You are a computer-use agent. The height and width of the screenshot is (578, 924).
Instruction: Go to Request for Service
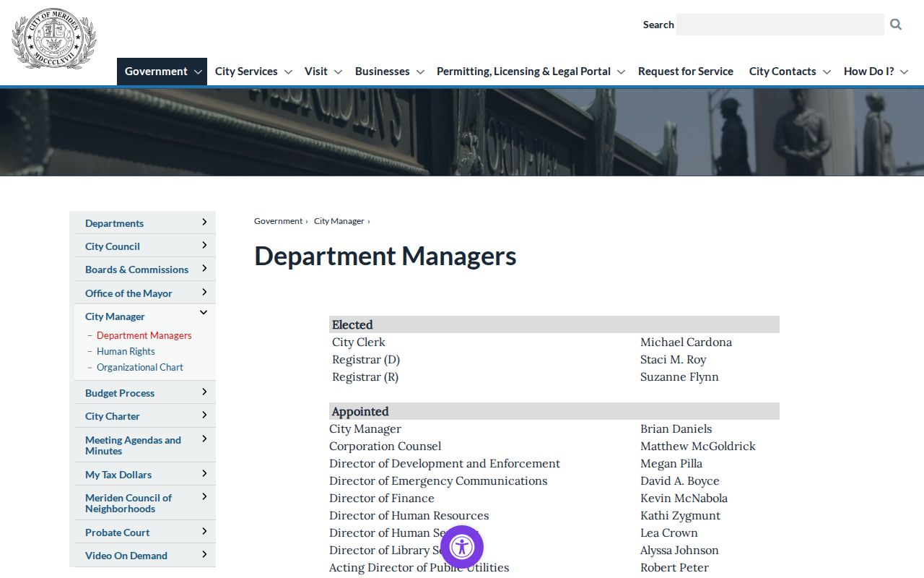click(x=686, y=72)
